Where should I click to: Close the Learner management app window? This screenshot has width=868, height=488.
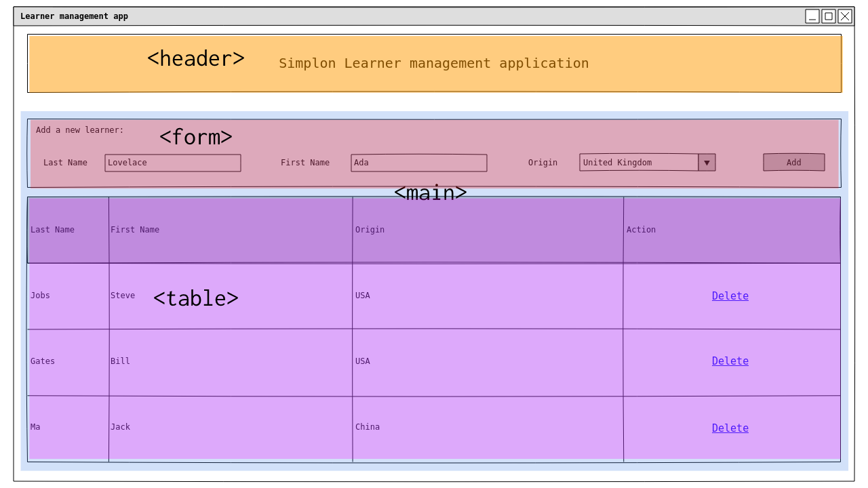[844, 16]
